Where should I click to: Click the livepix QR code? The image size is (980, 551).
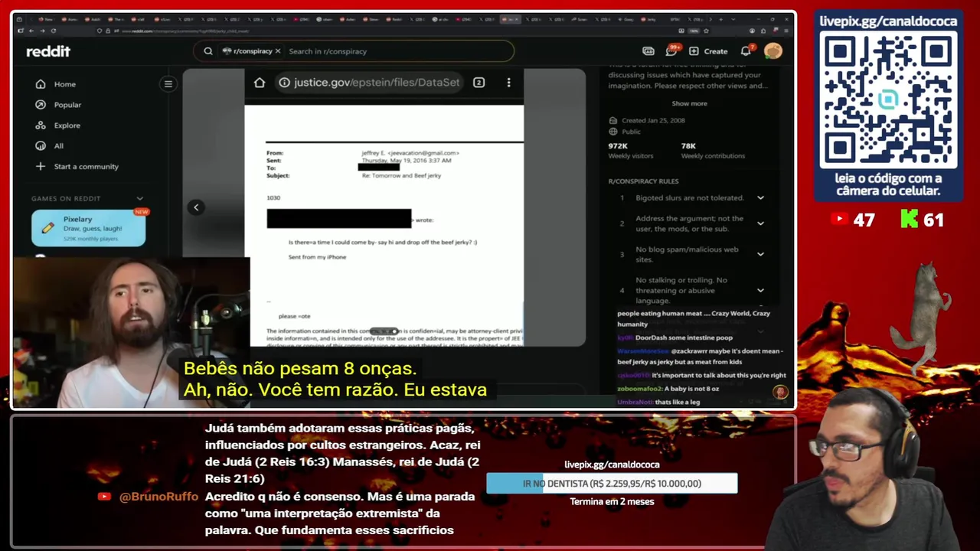pos(888,99)
